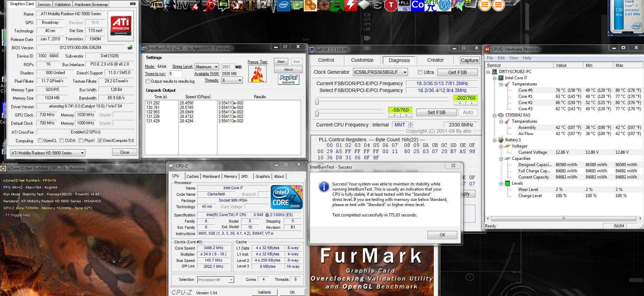The height and width of the screenshot is (296, 644).
Task: Click the ST950042 0AS hard drive icon
Action: (x=501, y=115)
